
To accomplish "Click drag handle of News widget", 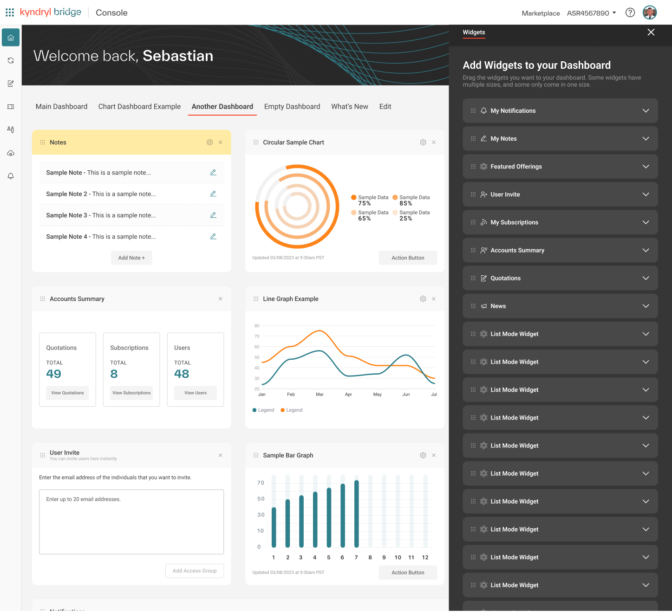I will [473, 306].
